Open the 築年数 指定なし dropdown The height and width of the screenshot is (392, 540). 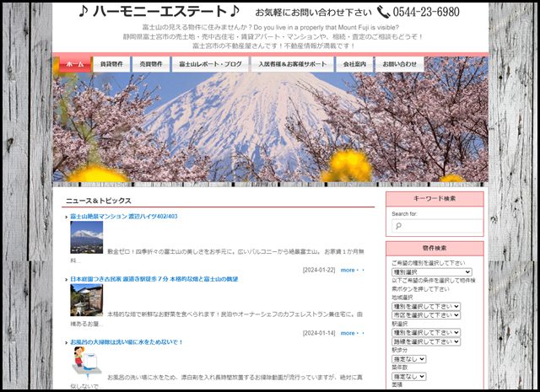coord(408,377)
